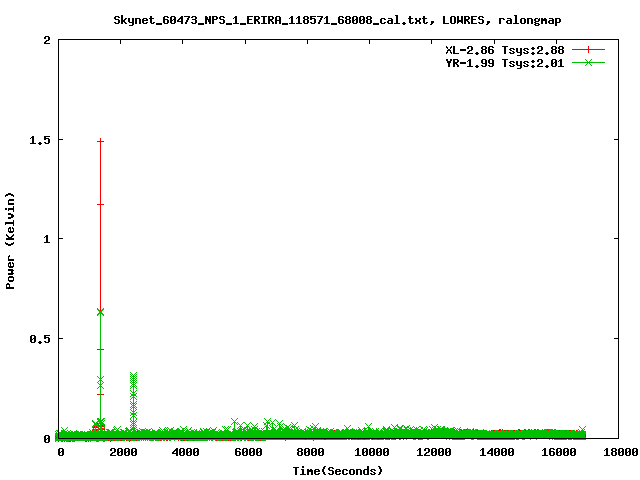Click the x-axis tick label 6000

click(x=247, y=452)
